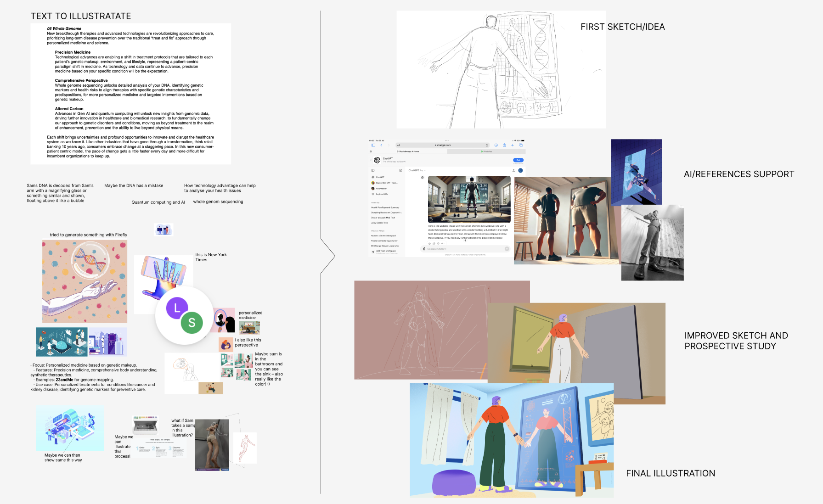Select the pink background figure sketch
The width and height of the screenshot is (823, 504).
421,330
